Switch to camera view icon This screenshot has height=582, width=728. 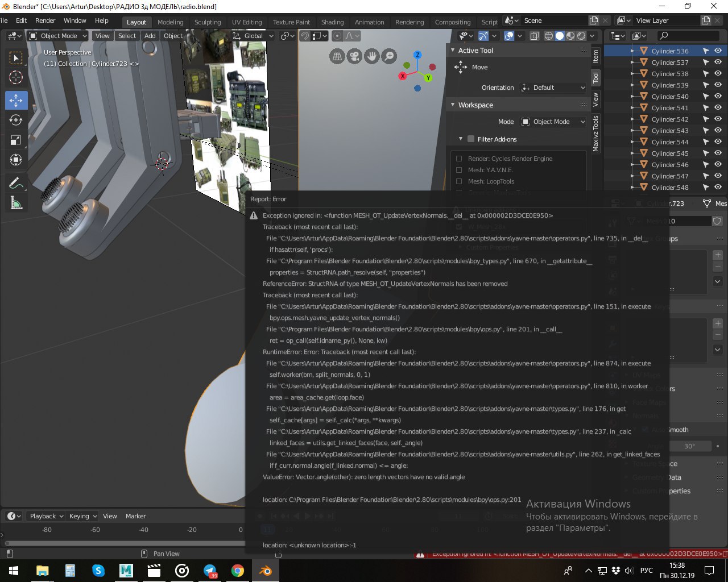(x=354, y=56)
